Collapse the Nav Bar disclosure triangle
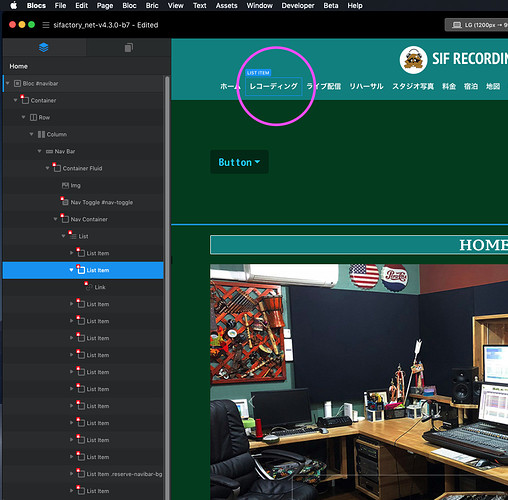 (39, 151)
